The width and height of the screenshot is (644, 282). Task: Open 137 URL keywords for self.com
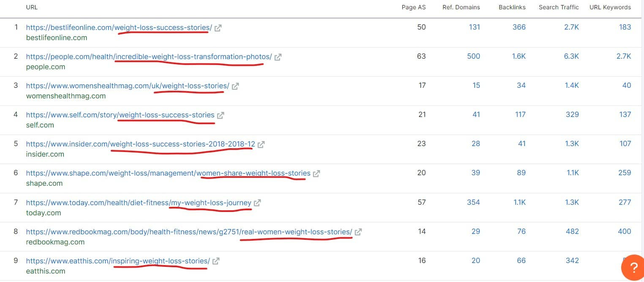[625, 114]
